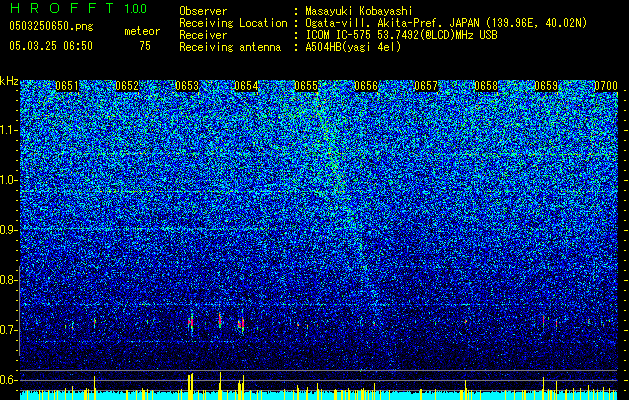Click the ICOM IC-575 receiver text
The width and height of the screenshot is (629, 400).
click(x=401, y=35)
